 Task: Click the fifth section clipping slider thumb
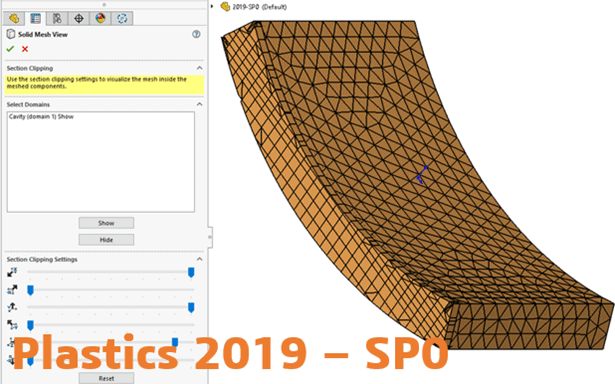(x=175, y=342)
